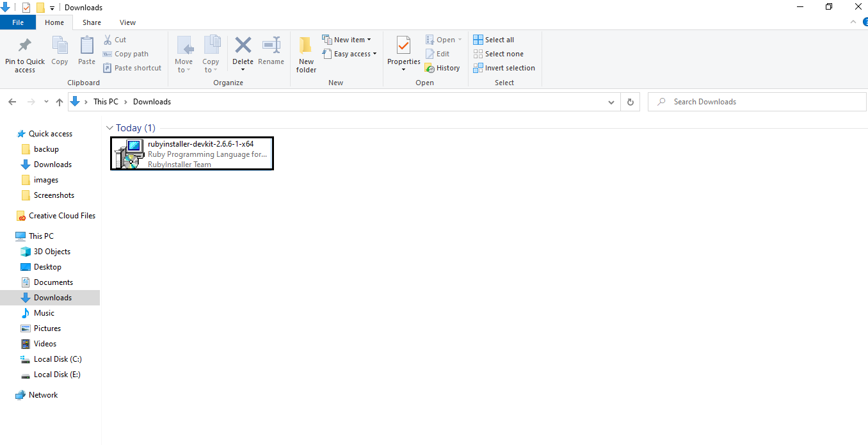Click Invert selection in ribbon
Screen dimensions: 868x445
[504, 68]
